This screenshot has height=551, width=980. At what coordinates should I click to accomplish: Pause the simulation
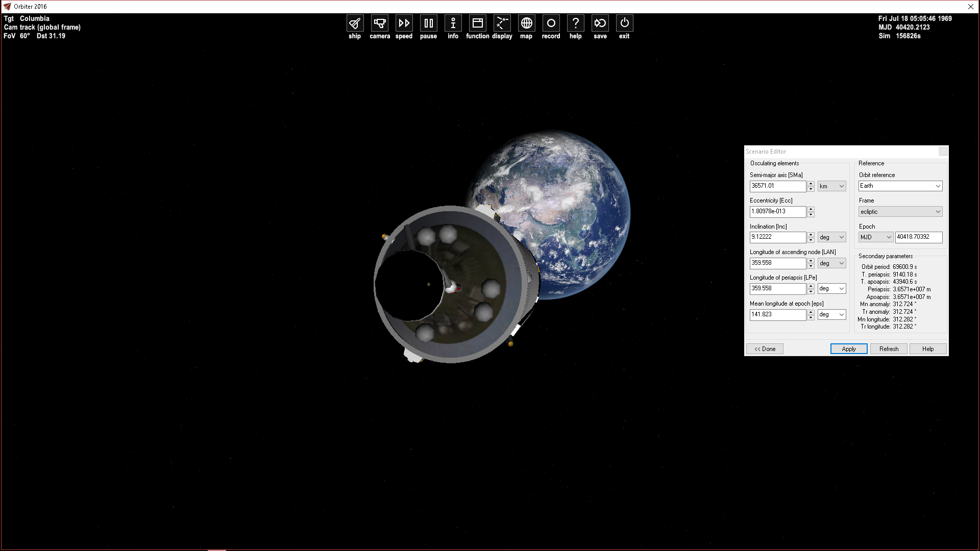428,23
